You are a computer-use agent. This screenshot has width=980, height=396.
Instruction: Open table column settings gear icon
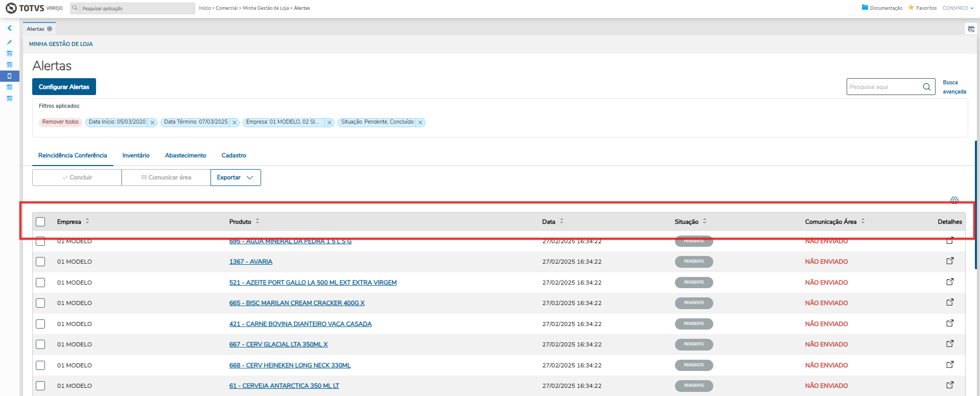pyautogui.click(x=954, y=200)
